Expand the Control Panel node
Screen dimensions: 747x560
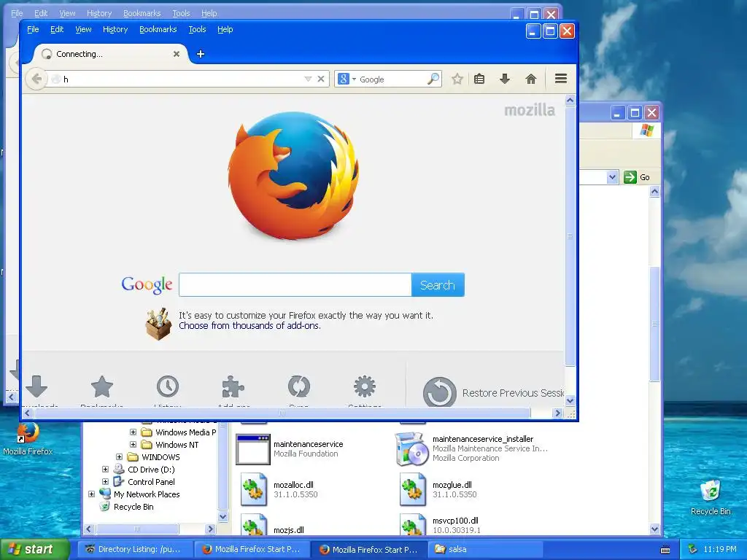105,482
